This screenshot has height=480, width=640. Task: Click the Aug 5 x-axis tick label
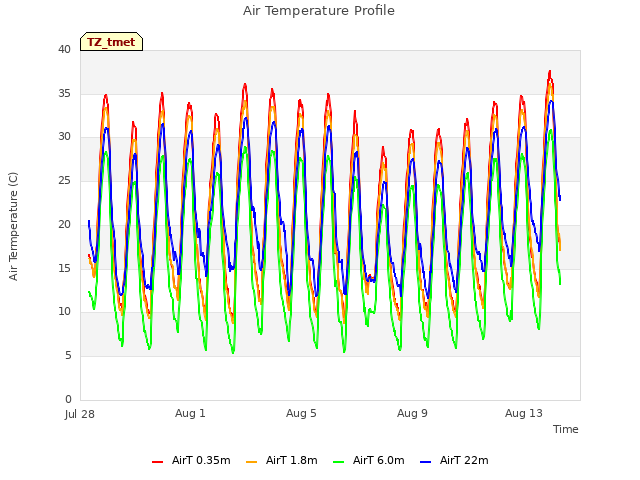(x=301, y=413)
